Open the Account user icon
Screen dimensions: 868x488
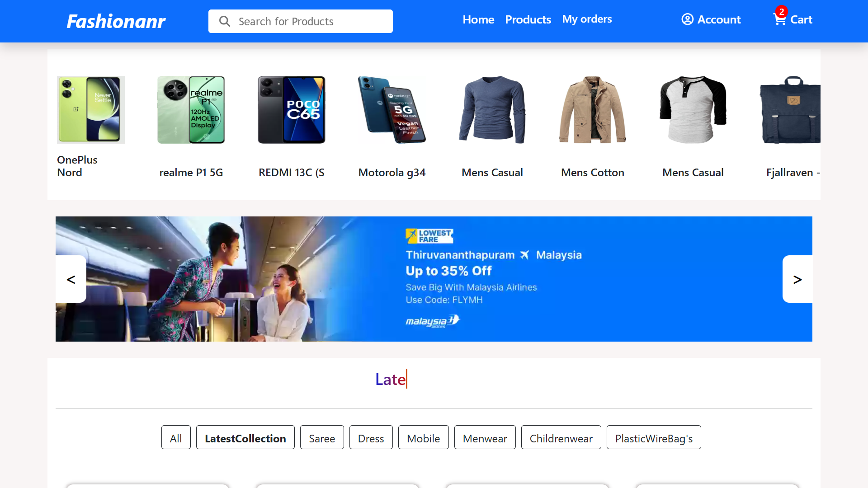[687, 19]
